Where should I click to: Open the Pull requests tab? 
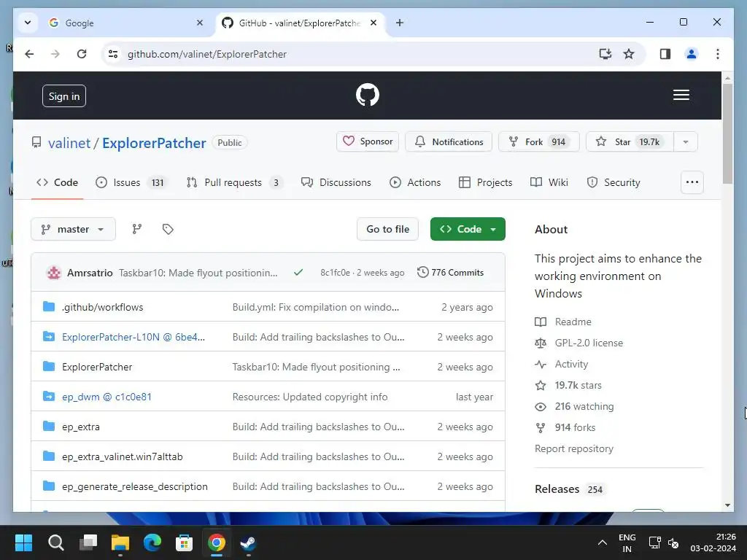(x=234, y=182)
